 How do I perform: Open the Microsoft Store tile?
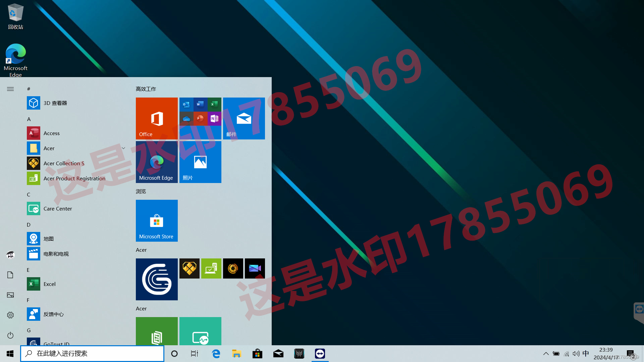pos(157,221)
